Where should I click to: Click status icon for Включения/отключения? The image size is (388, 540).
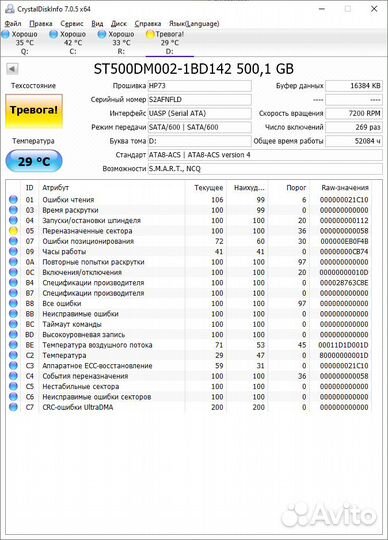point(13,272)
